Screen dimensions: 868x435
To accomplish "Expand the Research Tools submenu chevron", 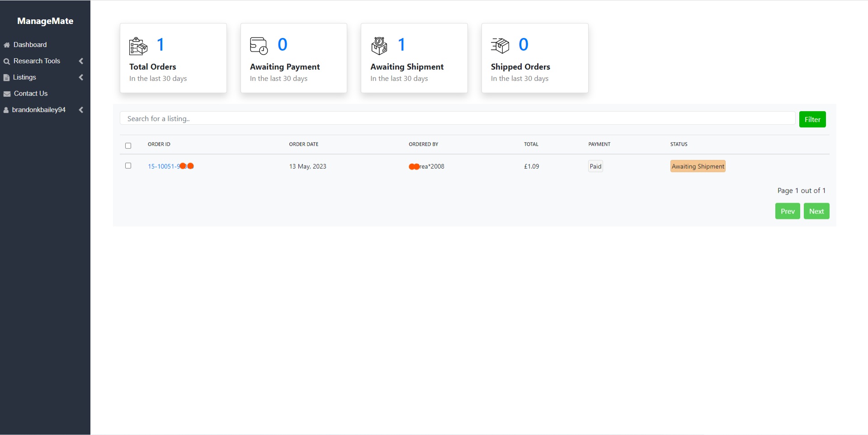I will point(81,61).
